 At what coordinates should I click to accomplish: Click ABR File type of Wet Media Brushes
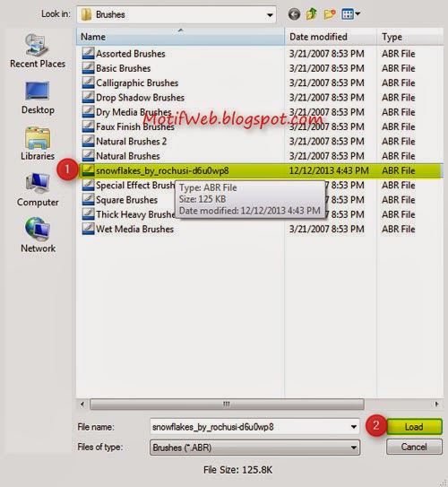click(399, 229)
